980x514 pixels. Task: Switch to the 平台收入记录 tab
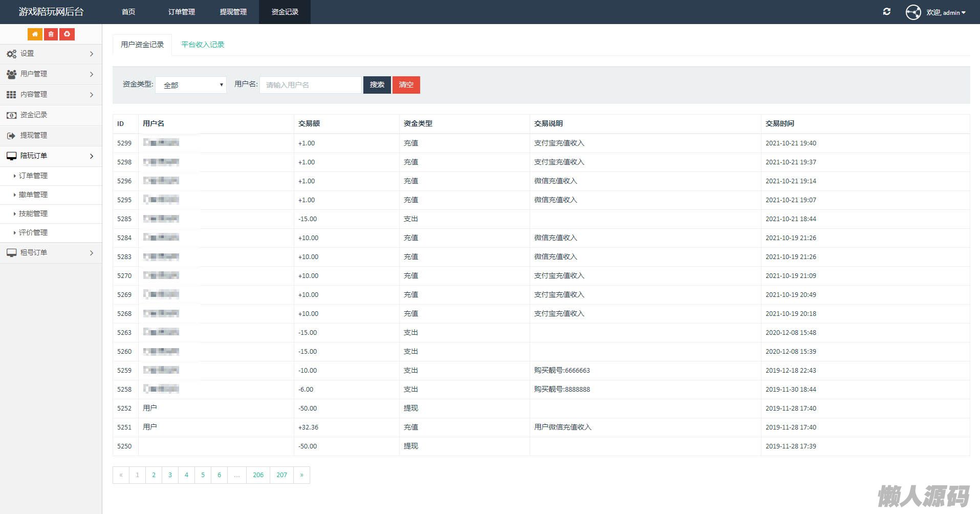coord(203,45)
